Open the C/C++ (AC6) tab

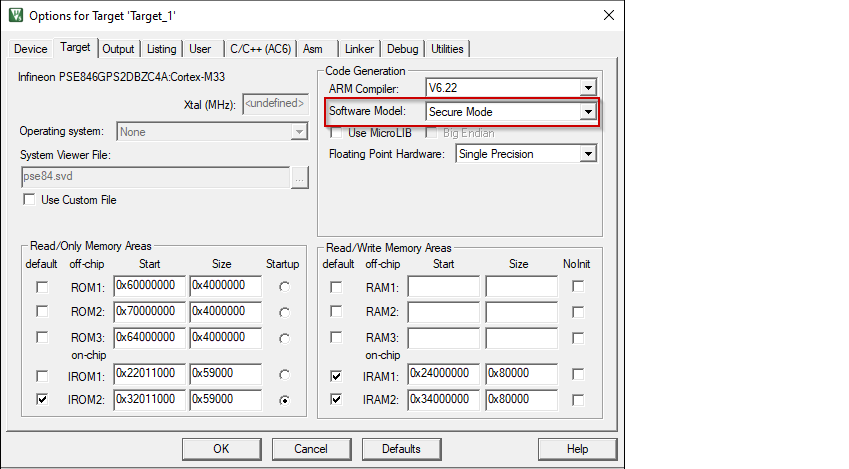(x=259, y=49)
